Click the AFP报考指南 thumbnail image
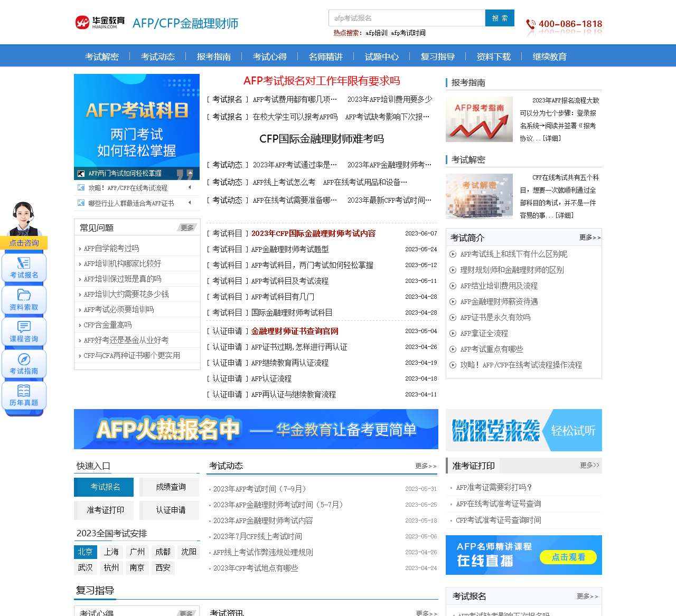This screenshot has width=676, height=616. pyautogui.click(x=479, y=119)
